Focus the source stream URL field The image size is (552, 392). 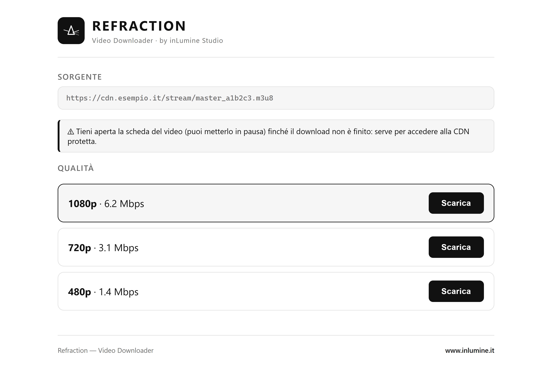tap(276, 98)
